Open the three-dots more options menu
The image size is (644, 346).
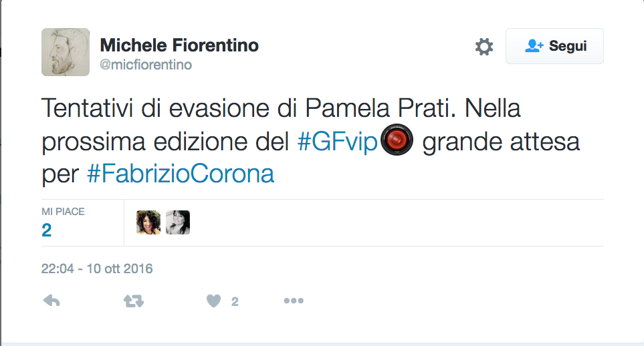pos(294,301)
